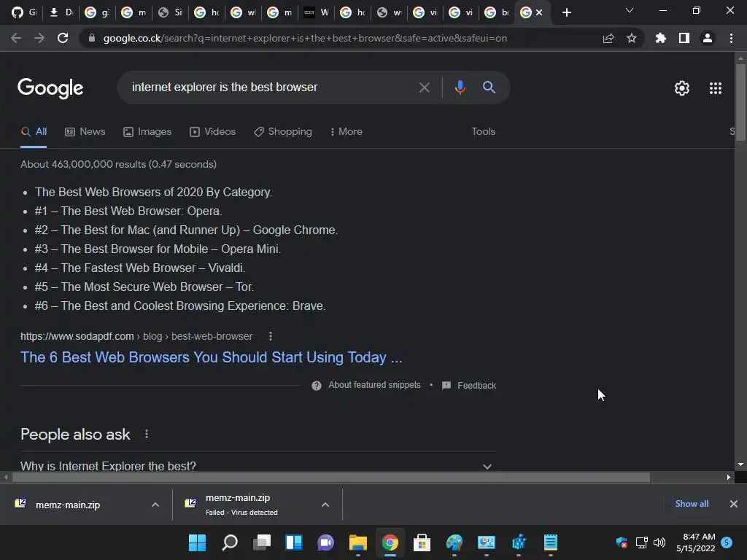Open the Chrome three-dot menu
Image resolution: width=747 pixels, height=560 pixels.
pyautogui.click(x=731, y=38)
